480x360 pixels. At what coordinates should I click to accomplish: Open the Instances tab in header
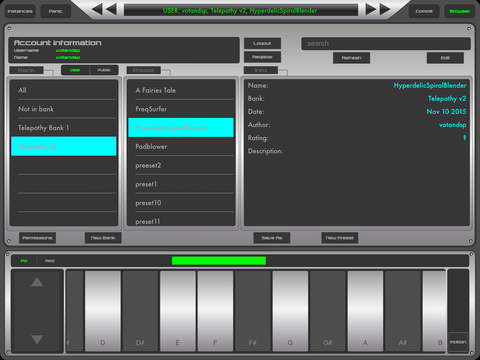click(20, 11)
